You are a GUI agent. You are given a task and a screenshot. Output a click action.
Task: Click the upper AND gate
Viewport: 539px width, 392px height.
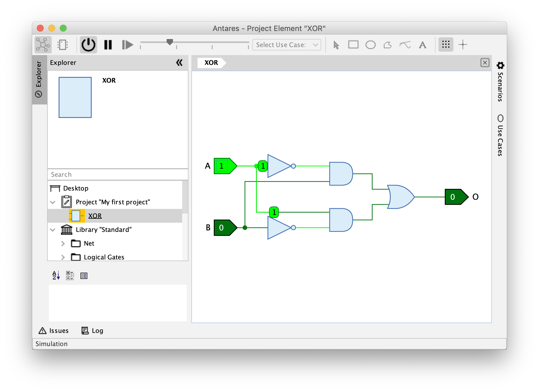[x=341, y=174]
